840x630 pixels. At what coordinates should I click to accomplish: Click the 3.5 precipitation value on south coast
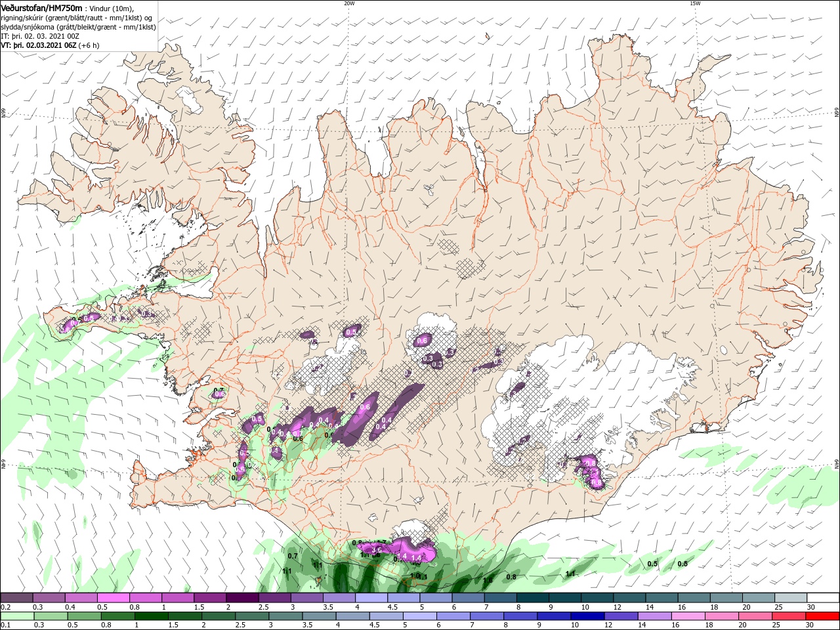(x=377, y=550)
